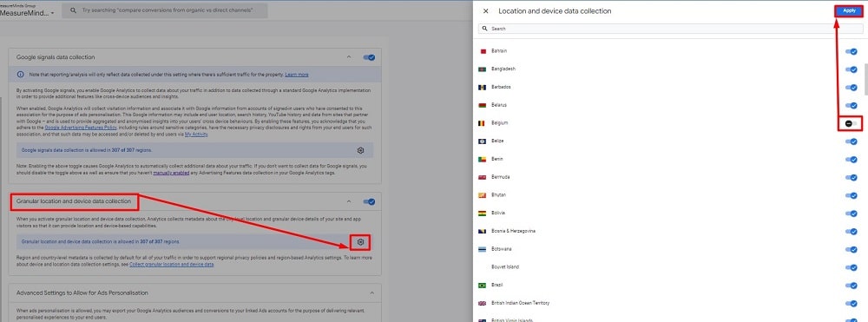Click the magnifier icon in top search bar
Screen dimensions: 868x322
73,10
